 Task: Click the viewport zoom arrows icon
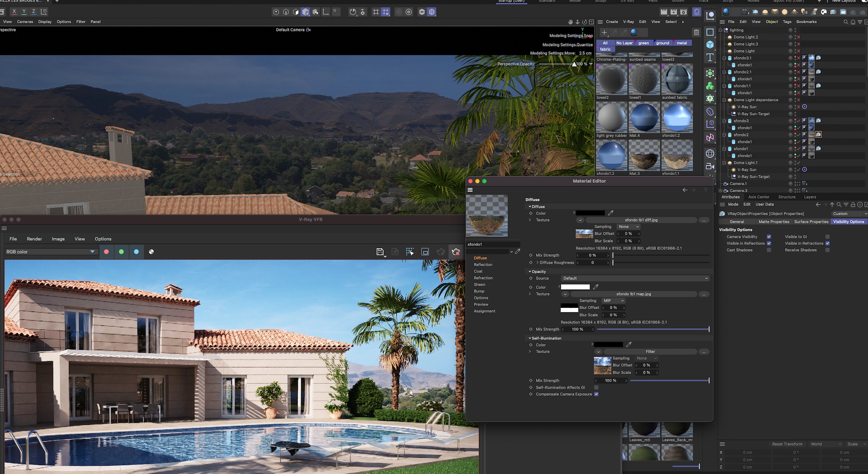click(577, 22)
